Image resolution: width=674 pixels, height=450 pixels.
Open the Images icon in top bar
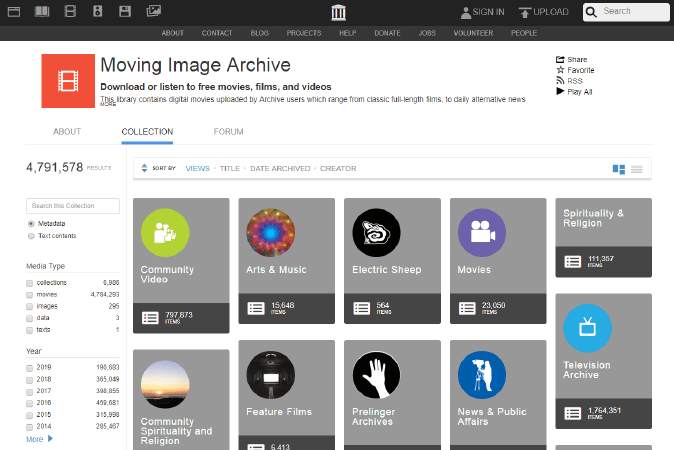153,11
